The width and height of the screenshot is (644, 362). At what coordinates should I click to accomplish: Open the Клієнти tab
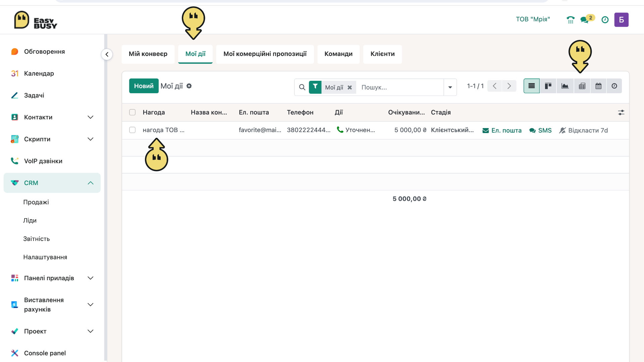[x=382, y=54]
